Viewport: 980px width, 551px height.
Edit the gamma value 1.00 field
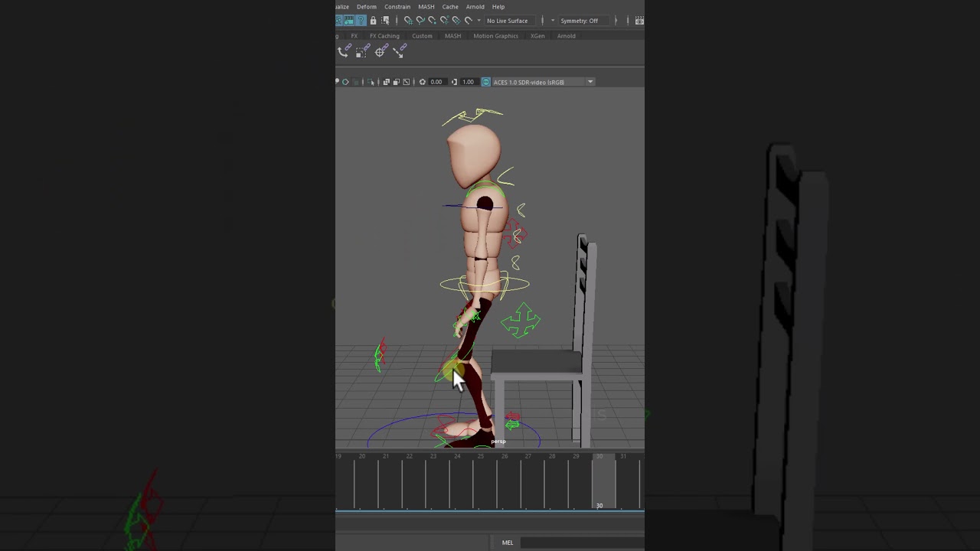[x=469, y=82]
